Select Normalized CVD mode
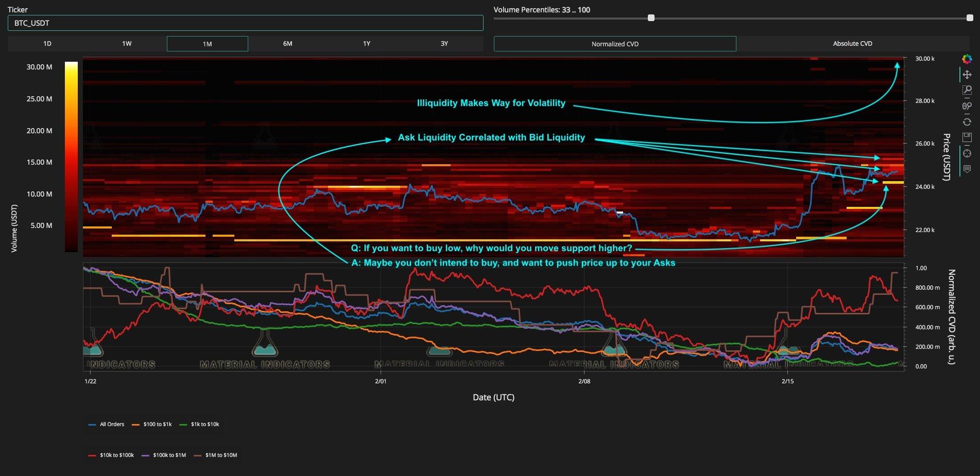The image size is (980, 476). tap(615, 44)
